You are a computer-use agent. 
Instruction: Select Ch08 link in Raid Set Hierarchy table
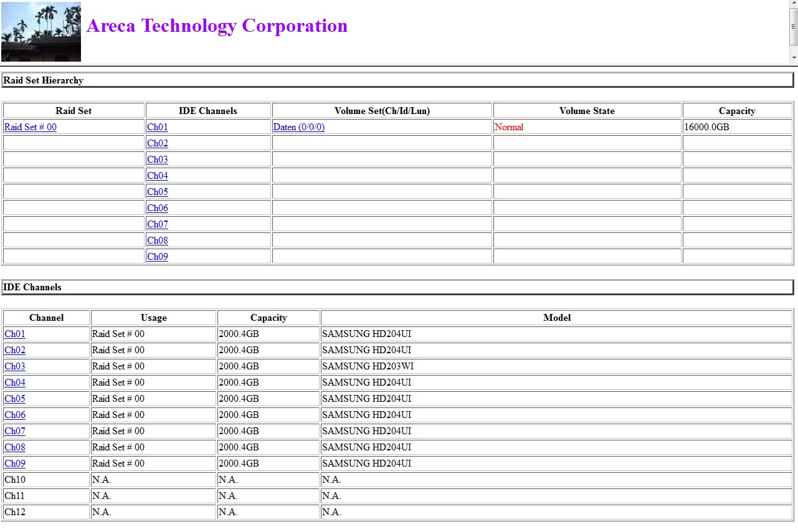tap(158, 240)
